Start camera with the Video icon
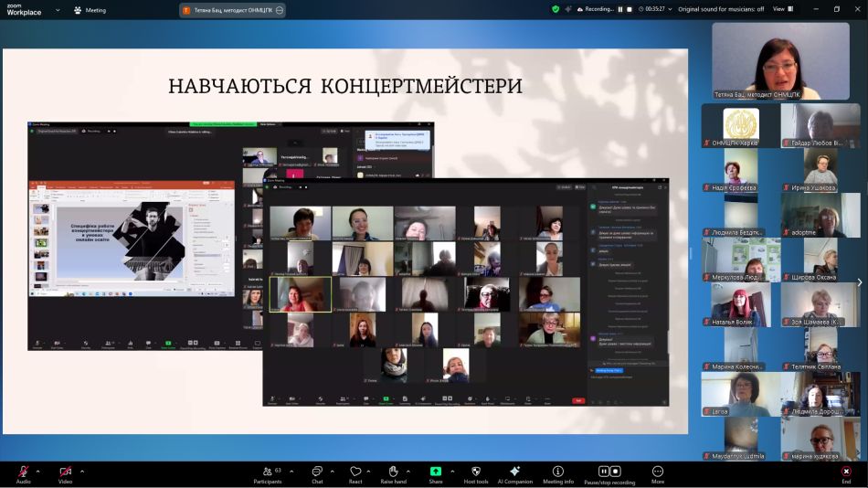This screenshot has height=488, width=868. click(65, 472)
